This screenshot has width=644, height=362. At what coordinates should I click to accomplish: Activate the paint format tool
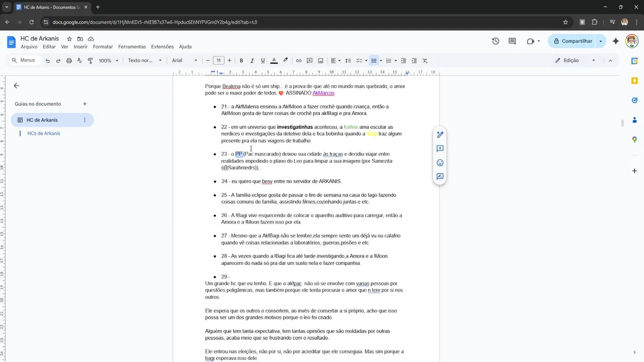(x=91, y=60)
